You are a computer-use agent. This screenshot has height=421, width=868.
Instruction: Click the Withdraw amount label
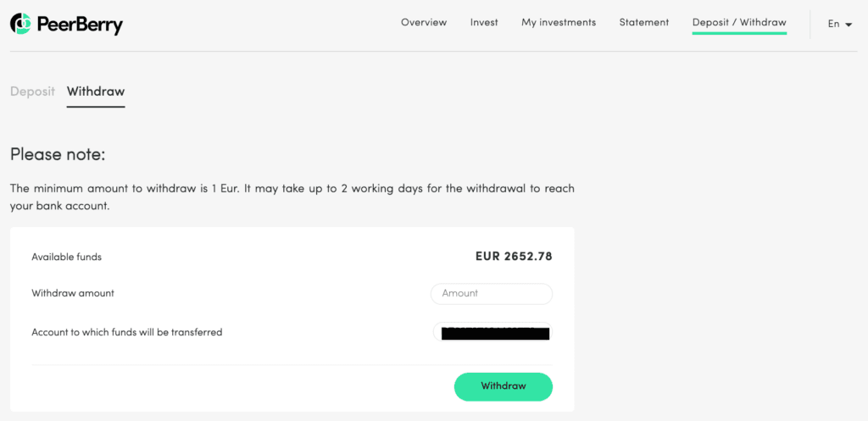pyautogui.click(x=73, y=293)
